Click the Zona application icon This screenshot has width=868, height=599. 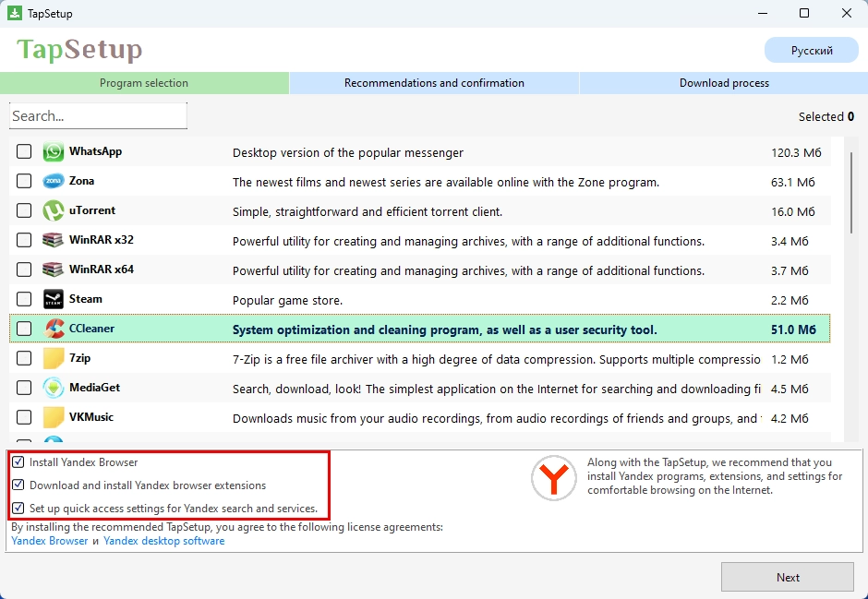(53, 181)
